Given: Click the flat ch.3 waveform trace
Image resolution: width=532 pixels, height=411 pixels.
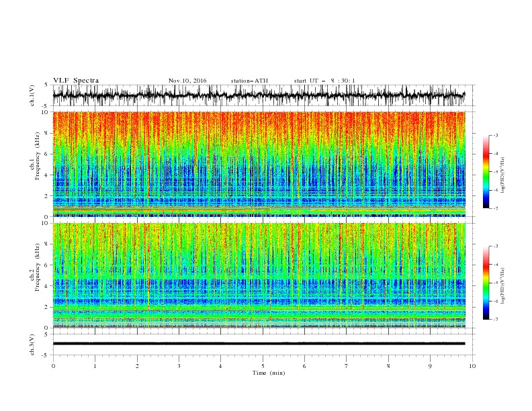Looking at the screenshot, I should click(x=259, y=344).
